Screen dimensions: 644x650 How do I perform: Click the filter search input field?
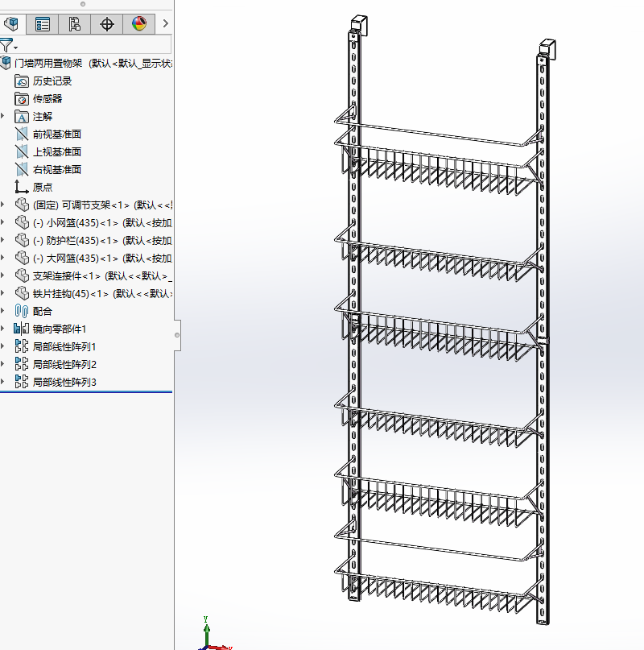(94, 44)
